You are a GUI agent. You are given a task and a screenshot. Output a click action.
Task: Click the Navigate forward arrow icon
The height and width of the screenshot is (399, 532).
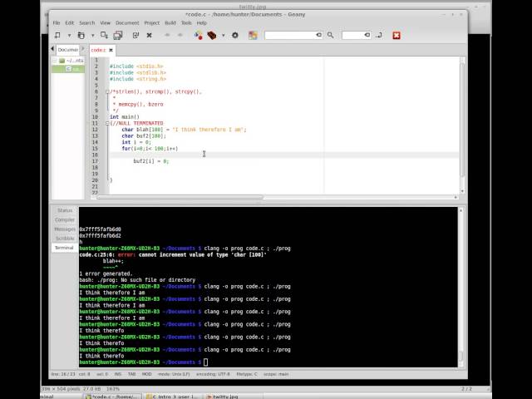[x=180, y=35]
